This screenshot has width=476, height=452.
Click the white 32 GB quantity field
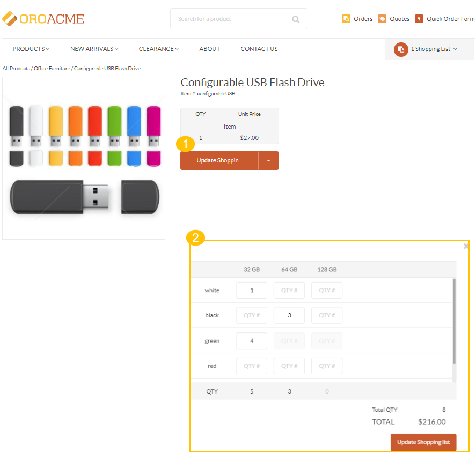[x=251, y=291]
